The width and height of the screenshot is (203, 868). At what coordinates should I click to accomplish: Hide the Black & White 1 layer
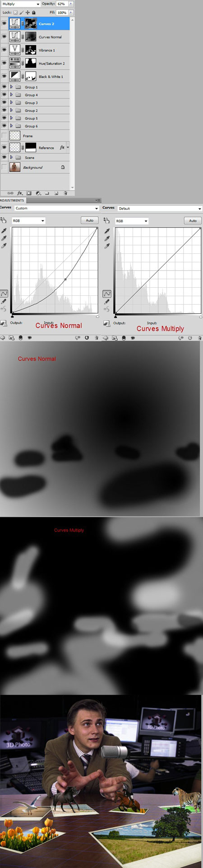click(x=4, y=76)
